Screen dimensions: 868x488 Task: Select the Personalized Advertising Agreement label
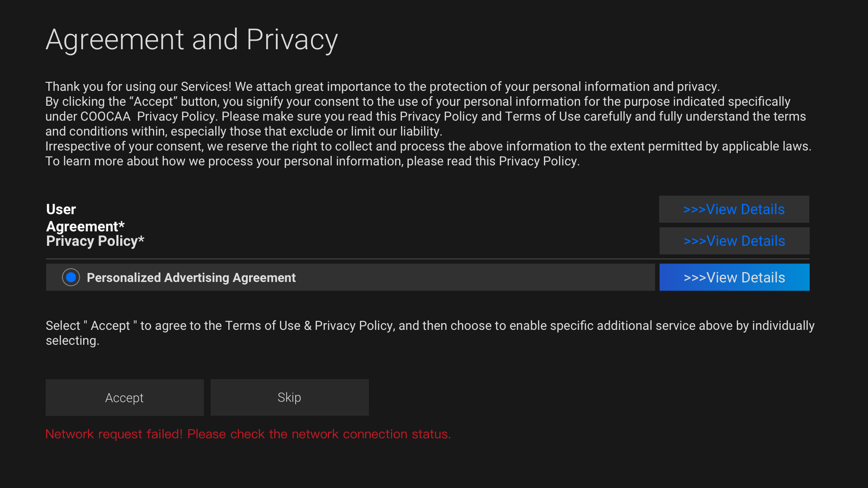coord(191,277)
